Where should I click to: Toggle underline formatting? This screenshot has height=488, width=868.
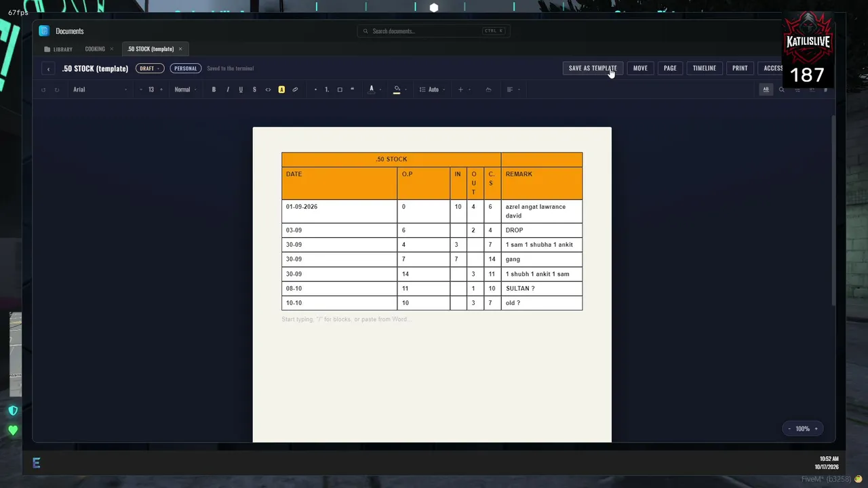[x=241, y=89]
